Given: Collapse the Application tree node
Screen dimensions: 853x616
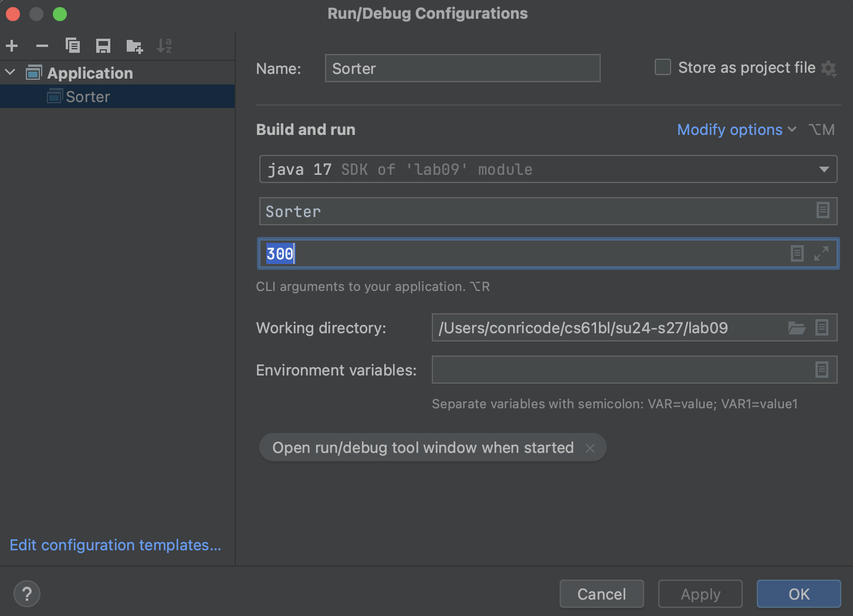Looking at the screenshot, I should [x=10, y=72].
